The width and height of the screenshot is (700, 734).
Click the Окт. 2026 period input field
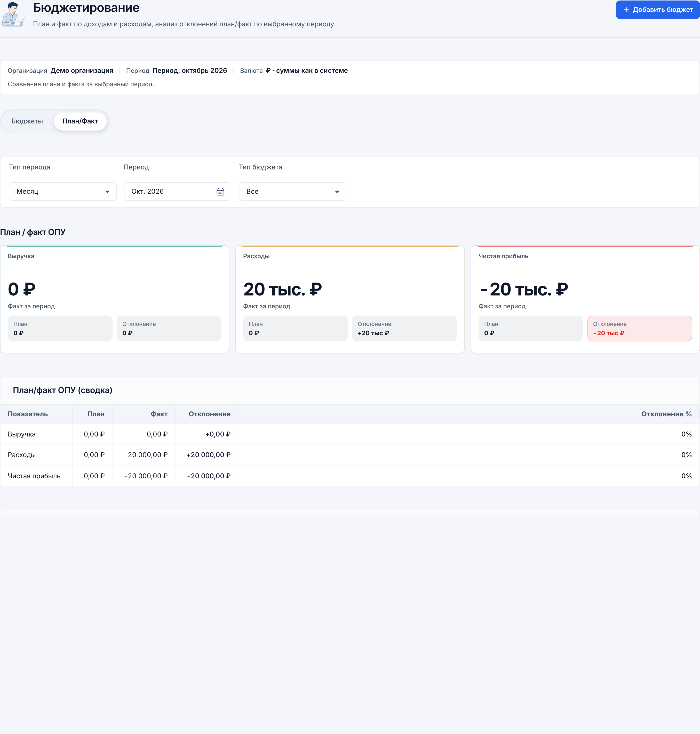point(178,192)
